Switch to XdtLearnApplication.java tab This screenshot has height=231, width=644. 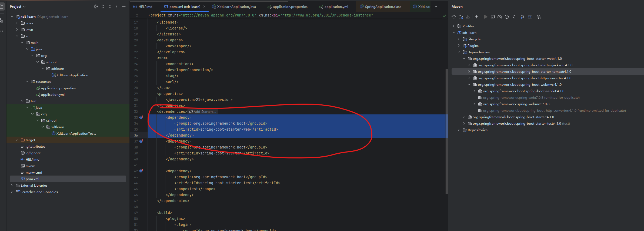[x=234, y=6]
